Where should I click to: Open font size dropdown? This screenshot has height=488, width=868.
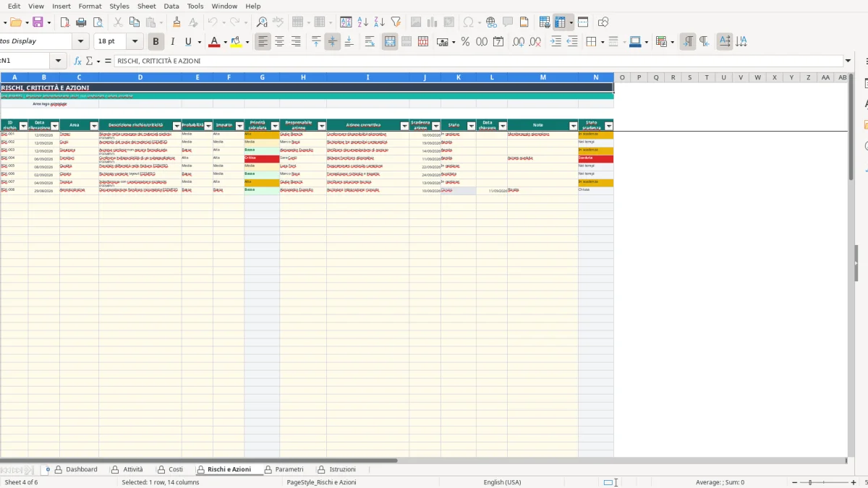[x=135, y=42]
